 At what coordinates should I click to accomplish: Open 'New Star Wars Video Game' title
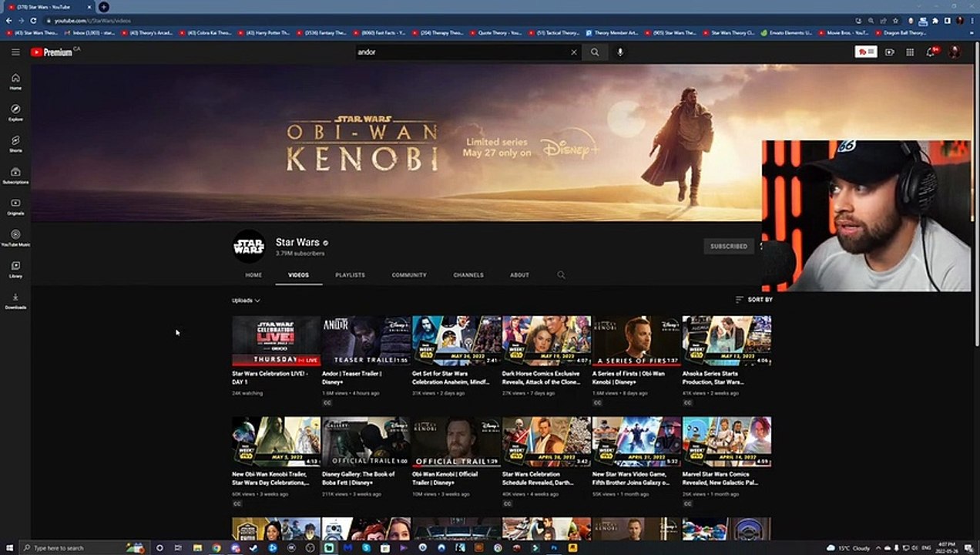click(630, 479)
